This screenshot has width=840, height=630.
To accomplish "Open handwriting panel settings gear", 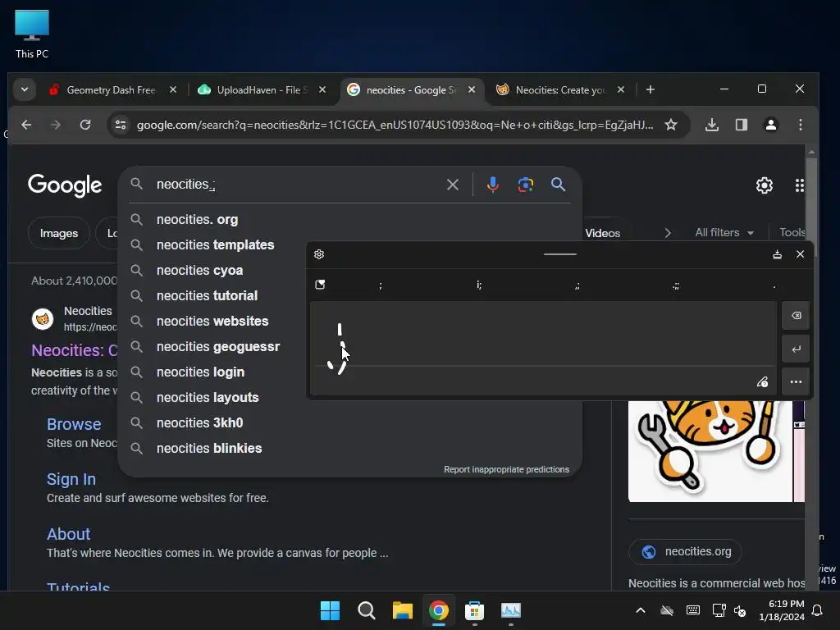I will [x=319, y=254].
